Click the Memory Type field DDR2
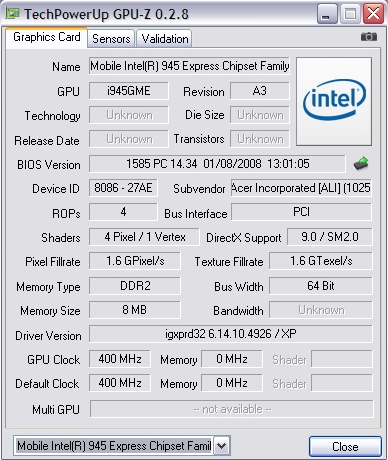The width and height of the screenshot is (388, 460). tap(135, 286)
